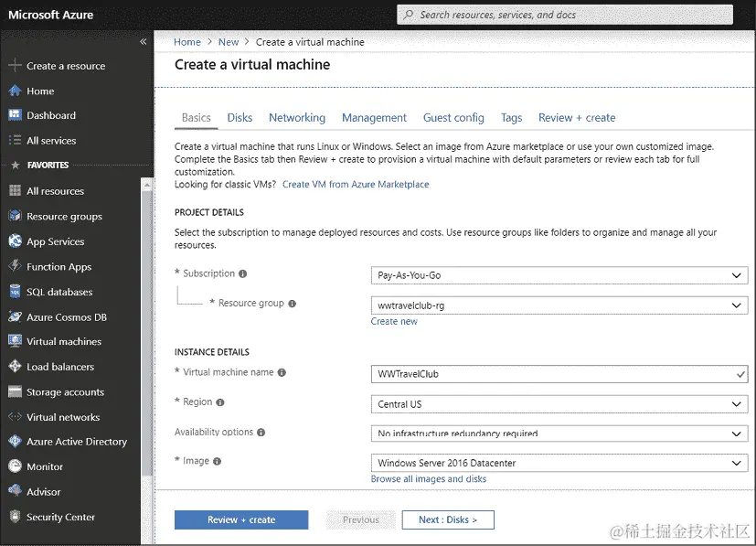
Task: Open the Load balancers icon
Action: 15,366
